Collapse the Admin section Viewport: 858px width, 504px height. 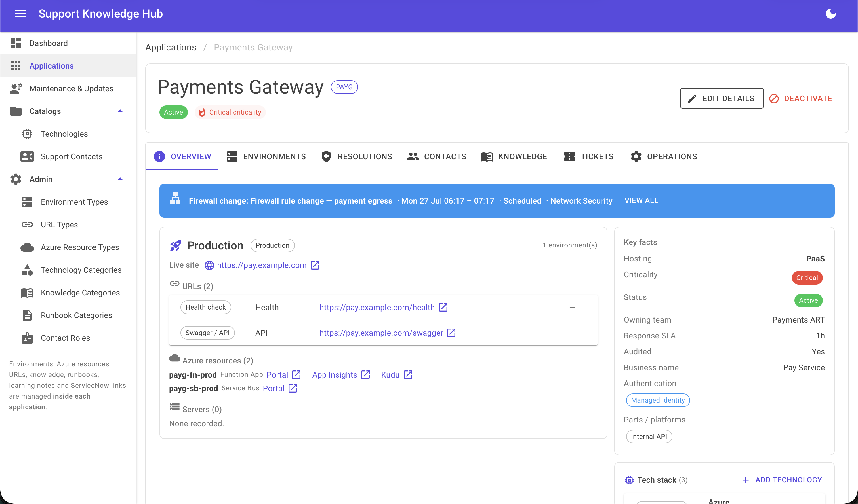68,179
